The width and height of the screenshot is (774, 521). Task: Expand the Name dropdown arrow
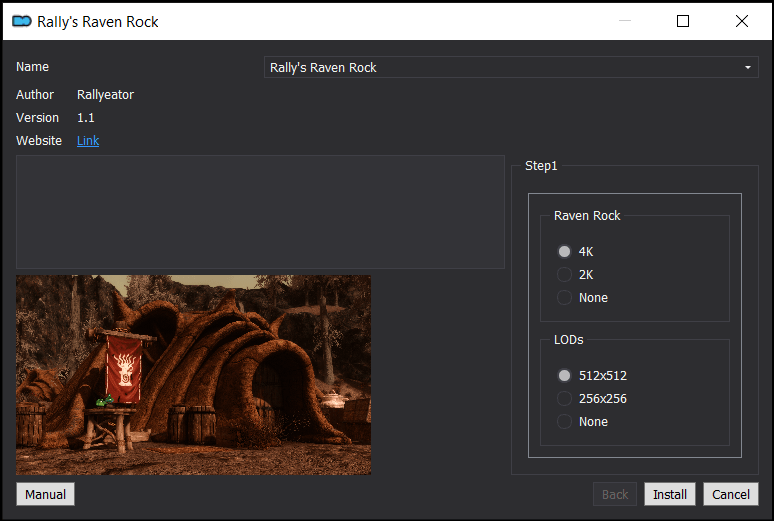click(748, 67)
